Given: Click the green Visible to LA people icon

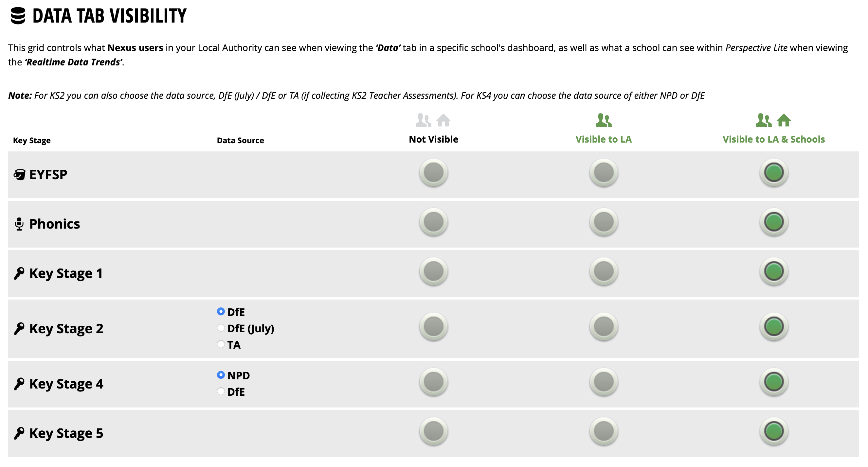Looking at the screenshot, I should [x=604, y=120].
